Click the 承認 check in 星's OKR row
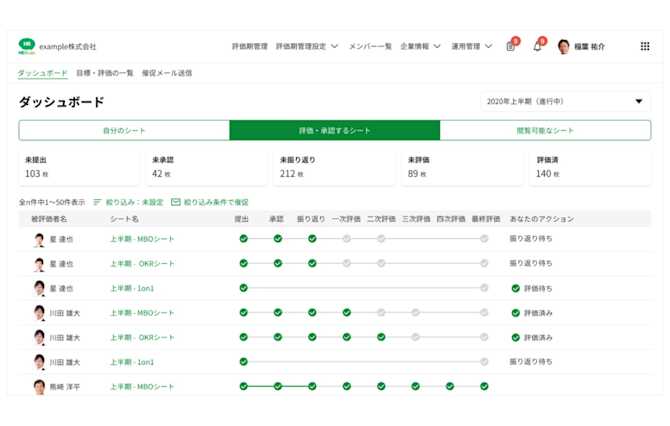 [278, 263]
